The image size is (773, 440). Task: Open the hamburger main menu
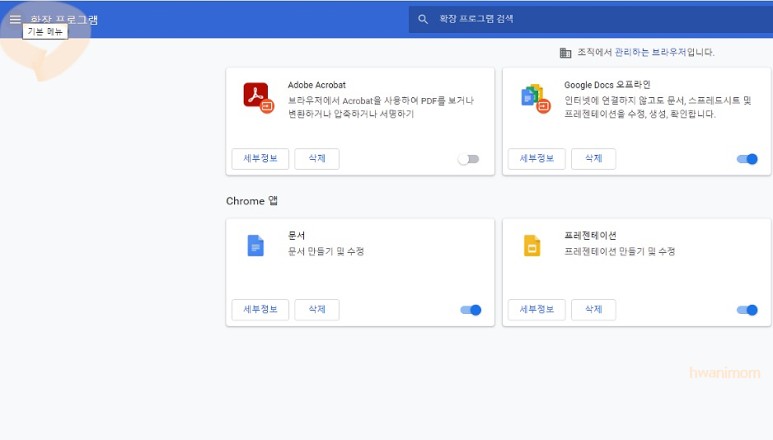pyautogui.click(x=15, y=19)
